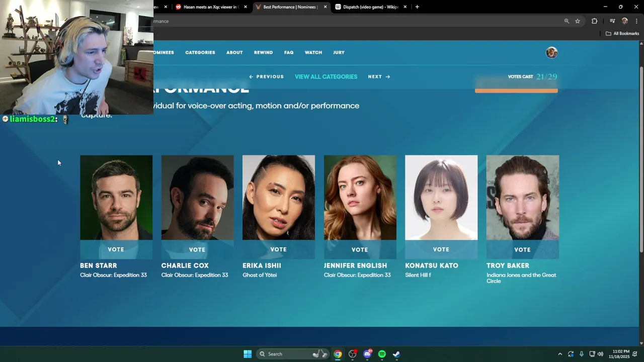Show hidden system tray icons
644x362 pixels.
[560, 354]
